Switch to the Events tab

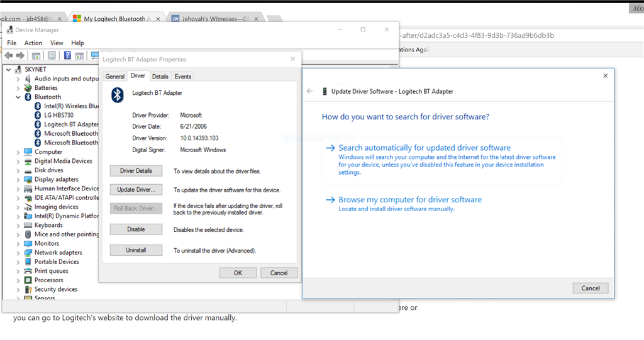183,77
